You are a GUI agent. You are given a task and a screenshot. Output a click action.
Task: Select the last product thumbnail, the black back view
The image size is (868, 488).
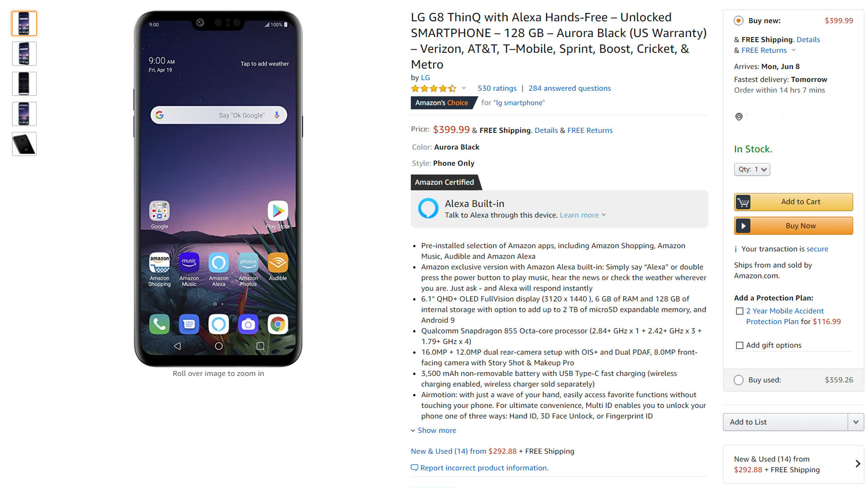pos(24,144)
